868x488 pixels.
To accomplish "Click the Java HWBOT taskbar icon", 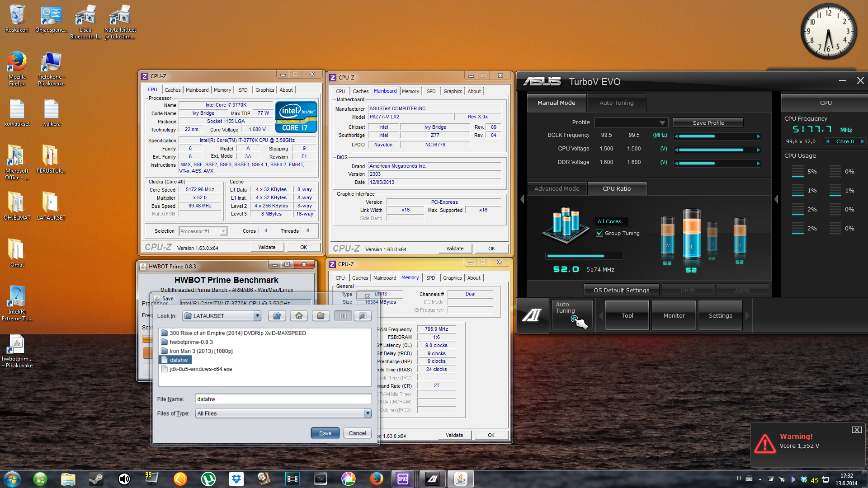I will click(460, 479).
